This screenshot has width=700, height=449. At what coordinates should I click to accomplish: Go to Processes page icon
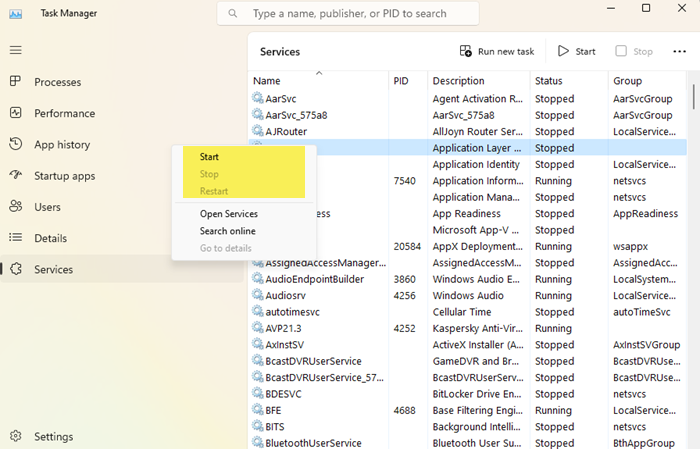tap(15, 82)
